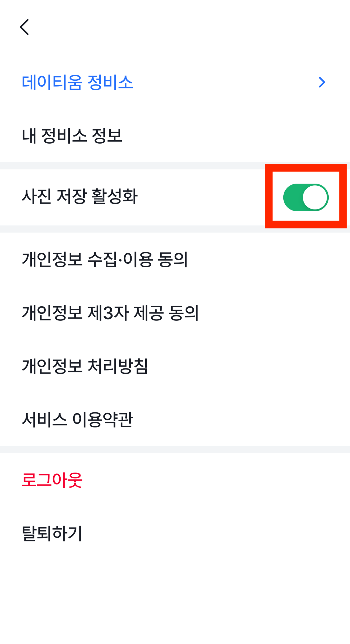Open my workshop information entry
Image resolution: width=350 pixels, height=644 pixels.
pyautogui.click(x=72, y=136)
